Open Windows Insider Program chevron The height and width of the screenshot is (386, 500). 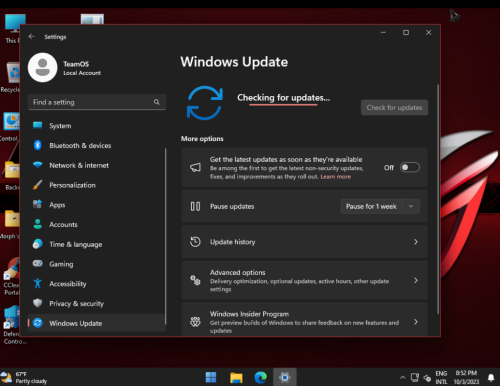point(416,322)
